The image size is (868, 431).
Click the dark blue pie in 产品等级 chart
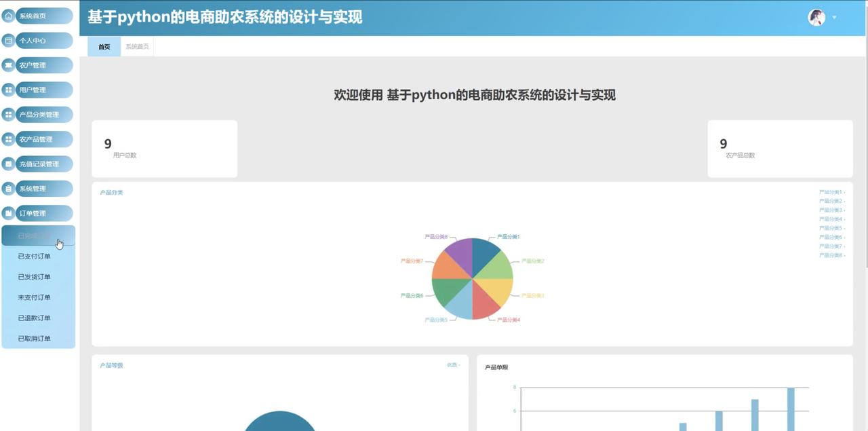tap(279, 422)
